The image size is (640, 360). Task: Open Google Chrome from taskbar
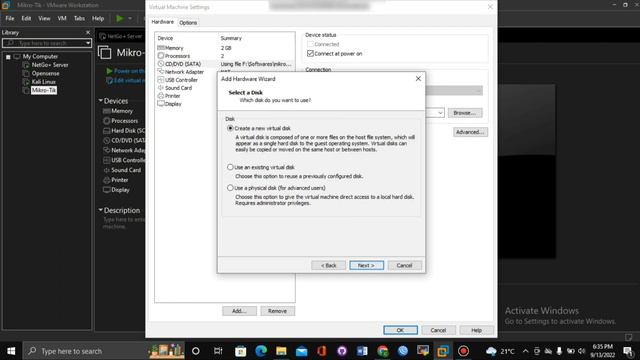coord(382,351)
